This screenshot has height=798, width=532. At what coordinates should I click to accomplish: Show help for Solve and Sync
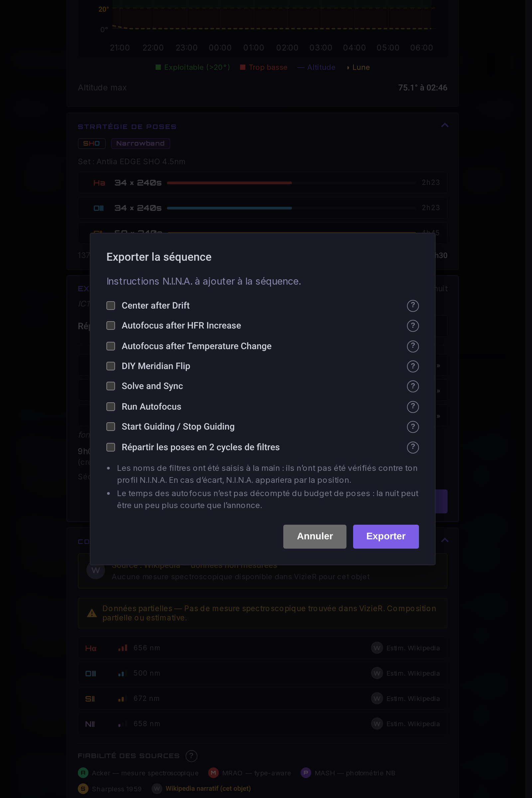tap(413, 386)
